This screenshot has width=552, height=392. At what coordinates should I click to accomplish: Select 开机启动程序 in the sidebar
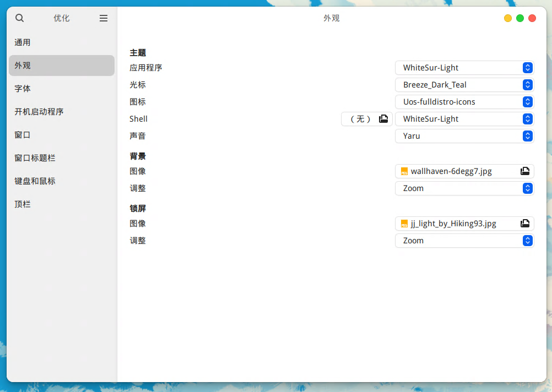pos(62,112)
